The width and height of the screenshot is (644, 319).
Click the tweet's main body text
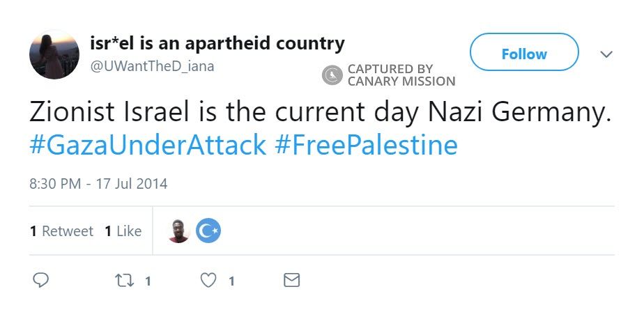point(320,112)
